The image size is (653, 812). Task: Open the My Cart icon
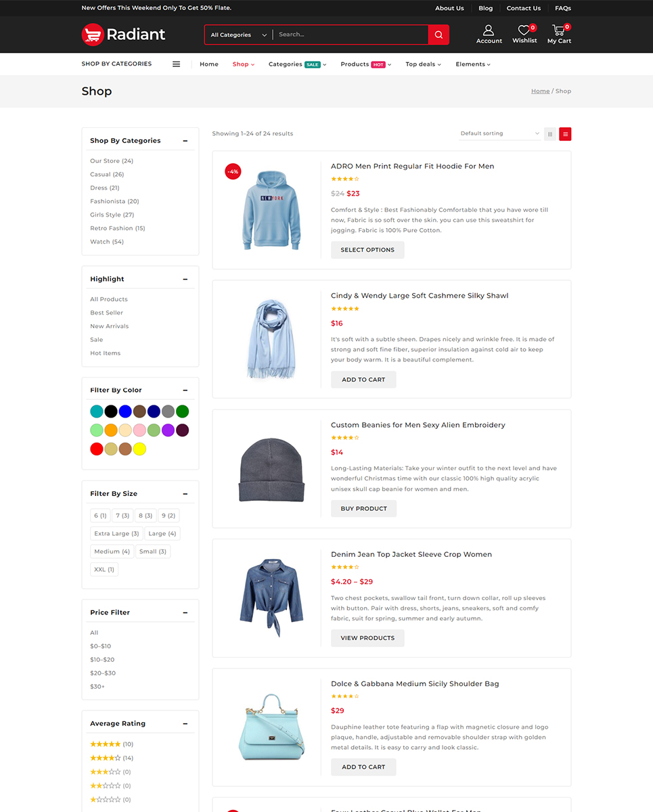(558, 30)
